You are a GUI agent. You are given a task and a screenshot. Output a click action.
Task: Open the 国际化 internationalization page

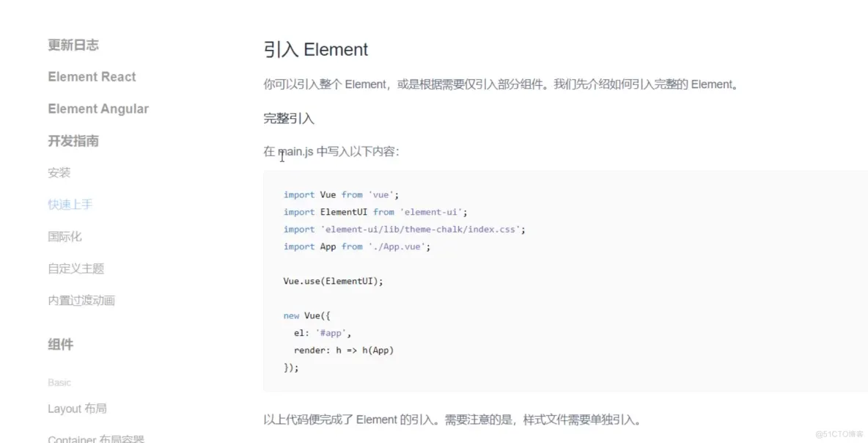(x=65, y=236)
